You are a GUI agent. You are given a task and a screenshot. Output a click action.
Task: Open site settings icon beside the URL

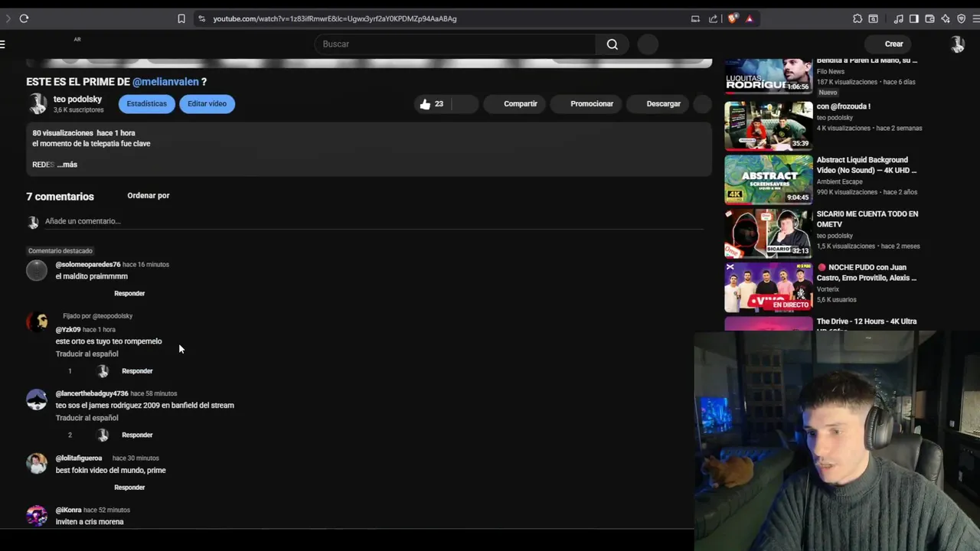[x=201, y=18]
